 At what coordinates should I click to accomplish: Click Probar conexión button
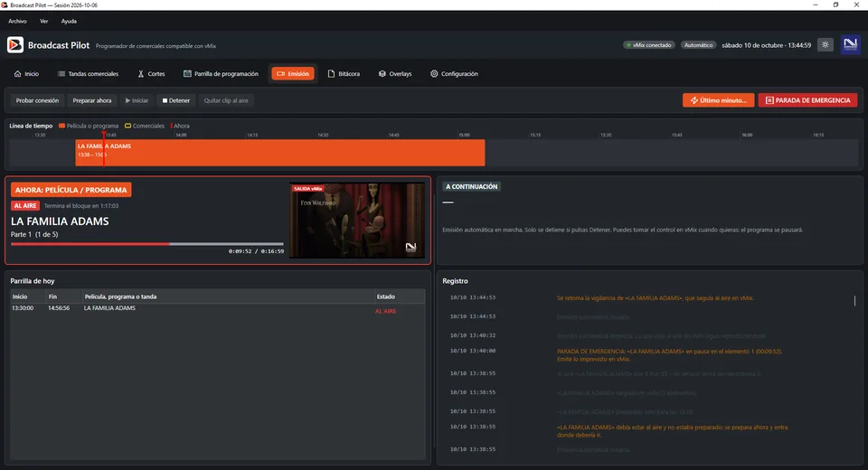(x=37, y=100)
